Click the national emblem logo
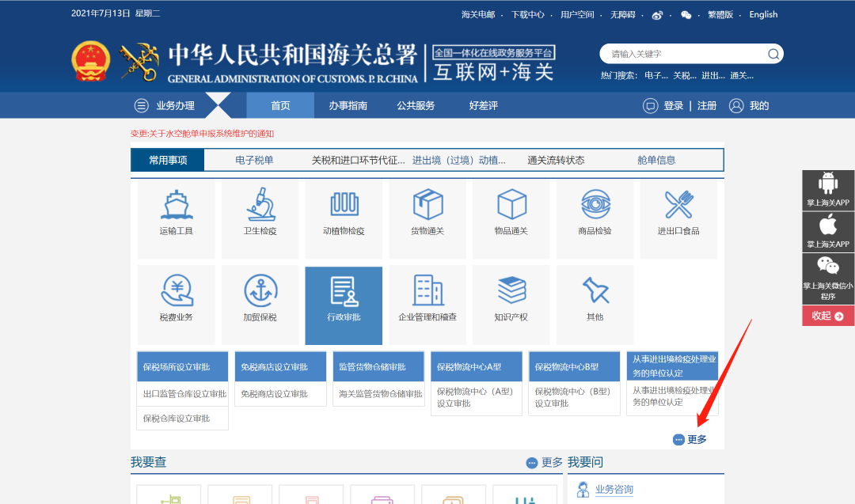 (90, 61)
